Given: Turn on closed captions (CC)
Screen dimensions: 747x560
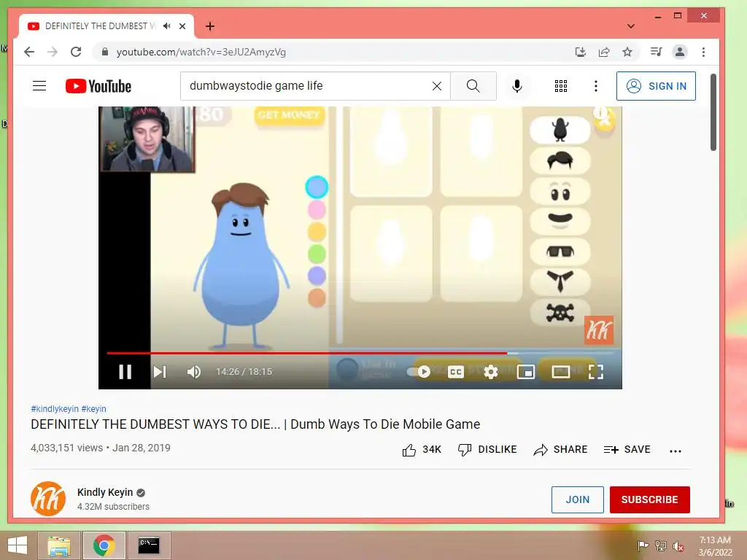Looking at the screenshot, I should point(455,372).
